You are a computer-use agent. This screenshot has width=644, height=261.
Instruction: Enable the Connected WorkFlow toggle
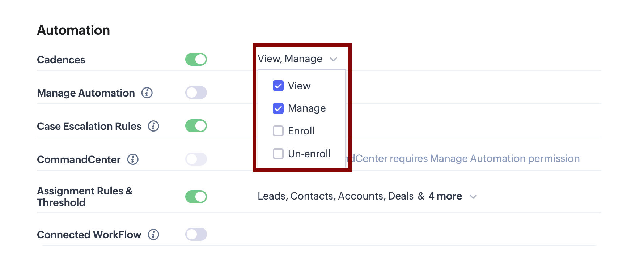pyautogui.click(x=196, y=234)
